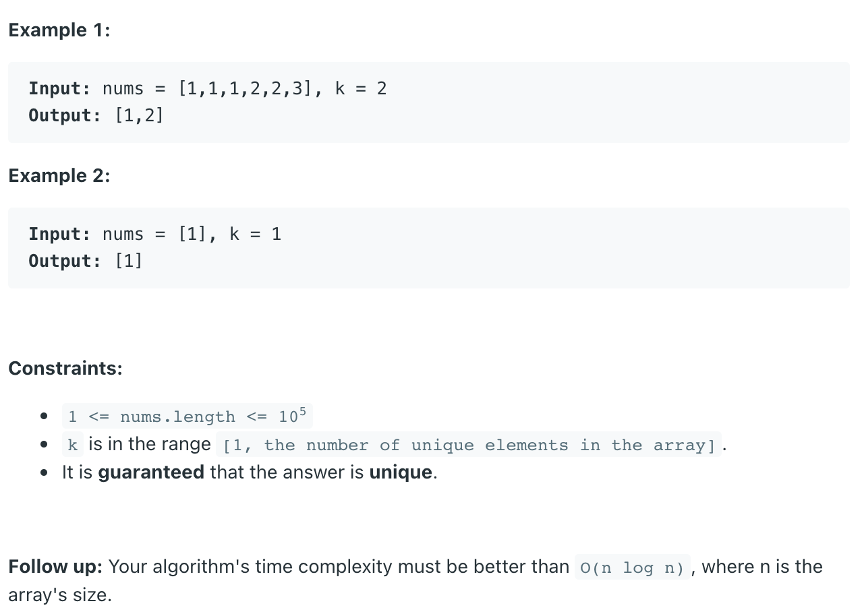Click the "Output:" label in Example 1
The image size is (862, 616).
65,115
